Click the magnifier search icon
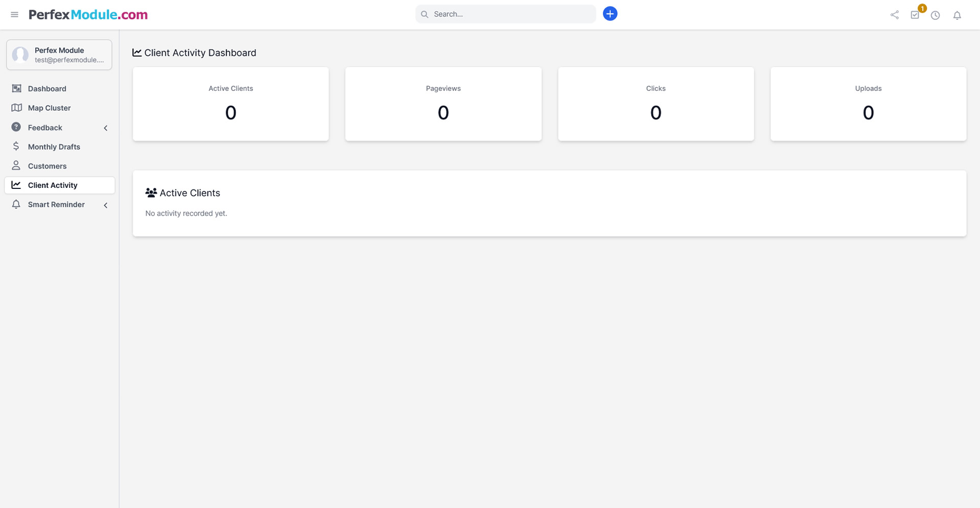980x508 pixels. pos(424,14)
